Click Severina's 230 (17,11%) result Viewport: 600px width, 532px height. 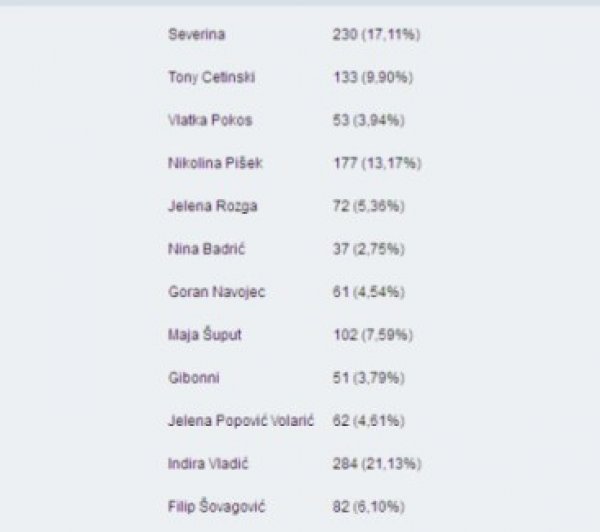click(x=377, y=34)
